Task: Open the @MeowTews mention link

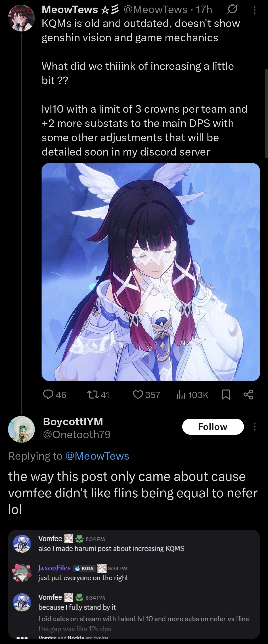Action: click(97, 456)
